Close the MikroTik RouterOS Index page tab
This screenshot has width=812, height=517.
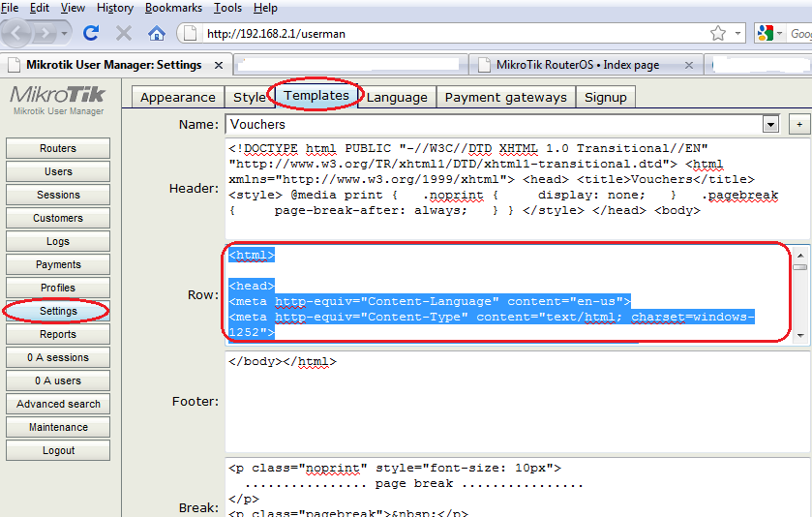[x=689, y=65]
